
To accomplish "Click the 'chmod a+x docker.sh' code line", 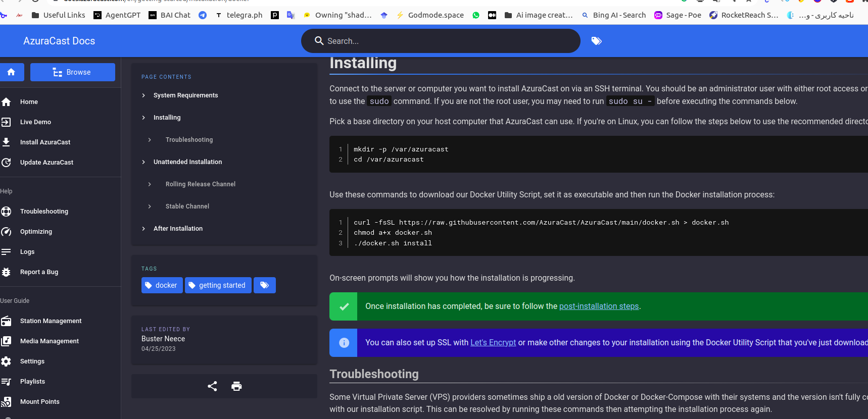I will [x=393, y=233].
